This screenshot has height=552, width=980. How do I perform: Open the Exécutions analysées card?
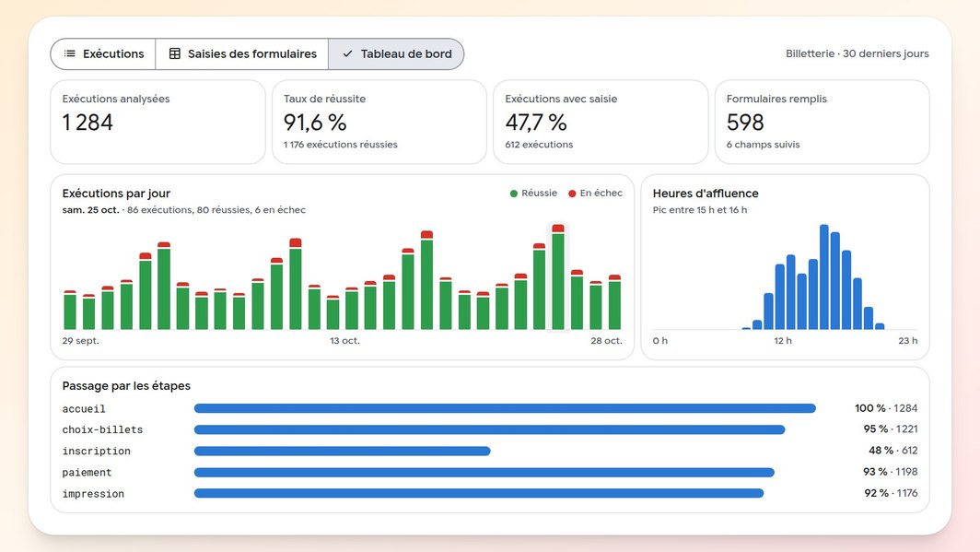click(158, 122)
